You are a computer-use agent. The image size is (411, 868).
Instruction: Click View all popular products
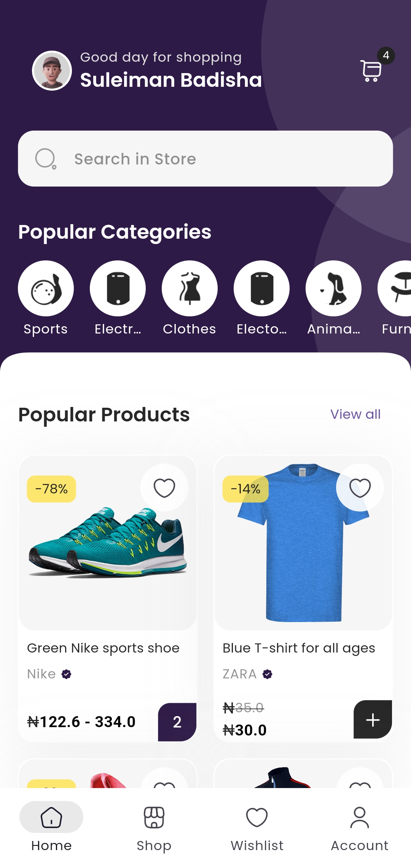click(x=355, y=414)
